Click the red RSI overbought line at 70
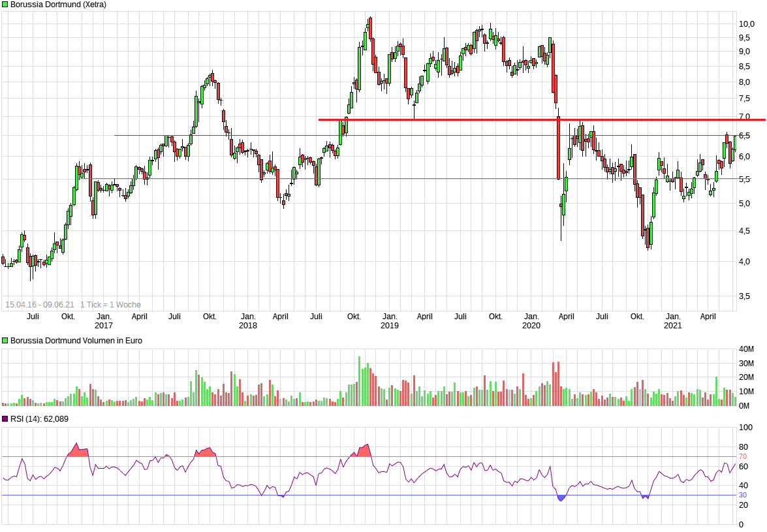This screenshot has width=767, height=532. [x=369, y=457]
